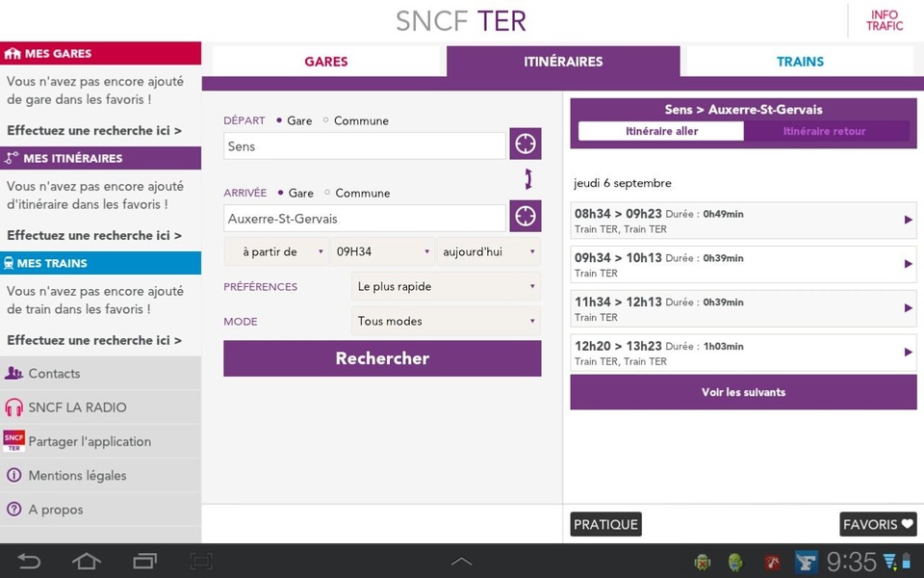Open A propos question mark icon
The height and width of the screenshot is (578, 924).
point(14,509)
